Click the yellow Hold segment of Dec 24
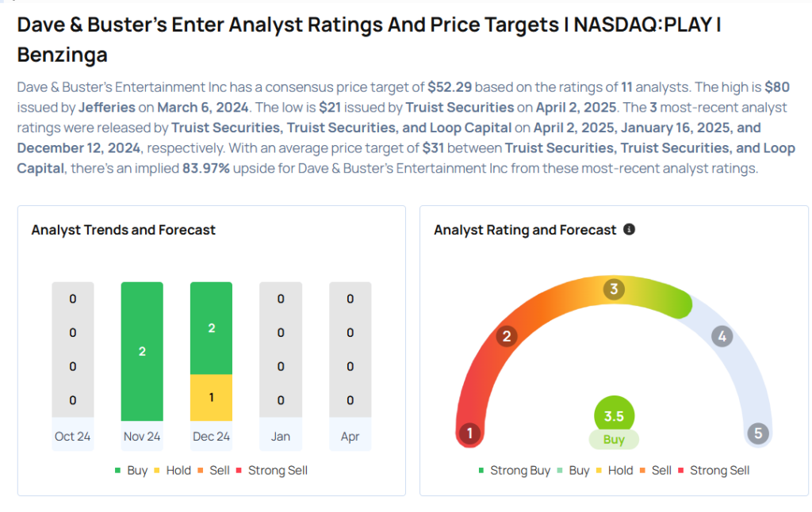This screenshot has width=812, height=512. click(211, 397)
